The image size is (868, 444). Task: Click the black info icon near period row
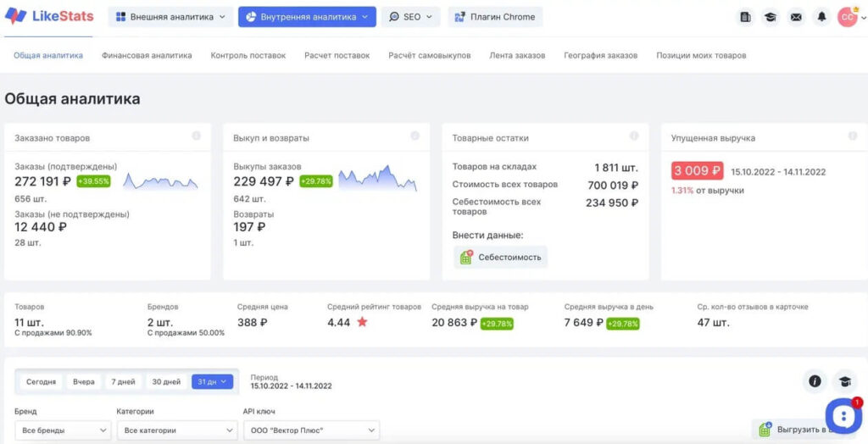click(x=815, y=381)
